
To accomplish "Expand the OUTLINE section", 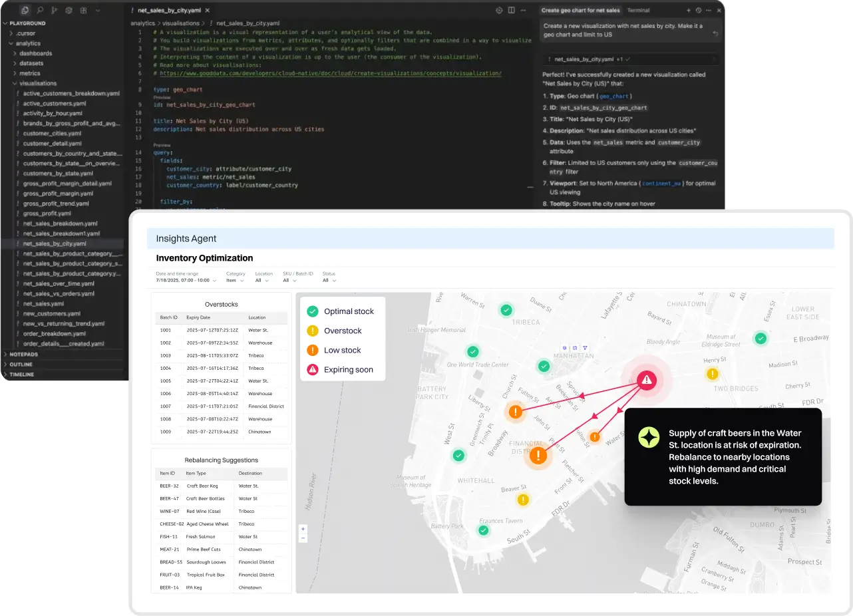I will coord(21,365).
